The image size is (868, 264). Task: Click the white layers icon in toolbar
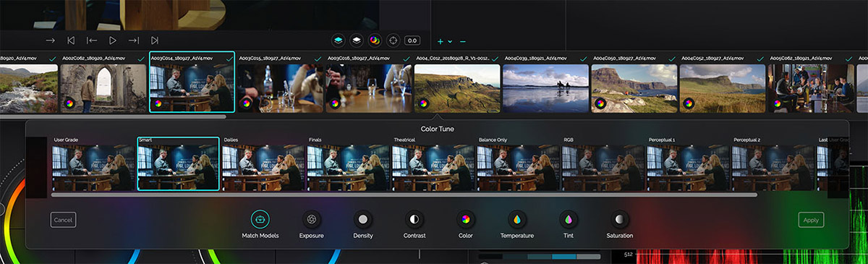coord(357,41)
